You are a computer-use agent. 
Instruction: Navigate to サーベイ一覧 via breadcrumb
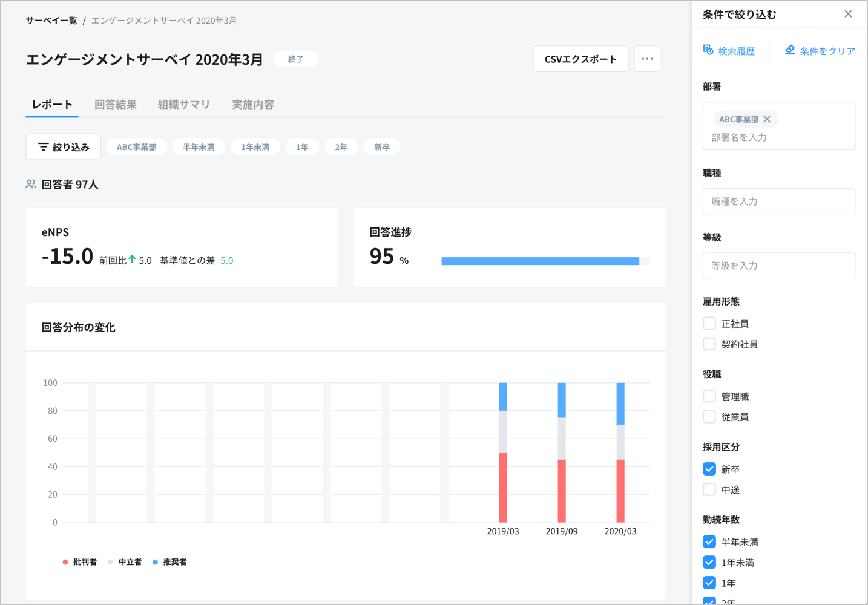tap(50, 20)
